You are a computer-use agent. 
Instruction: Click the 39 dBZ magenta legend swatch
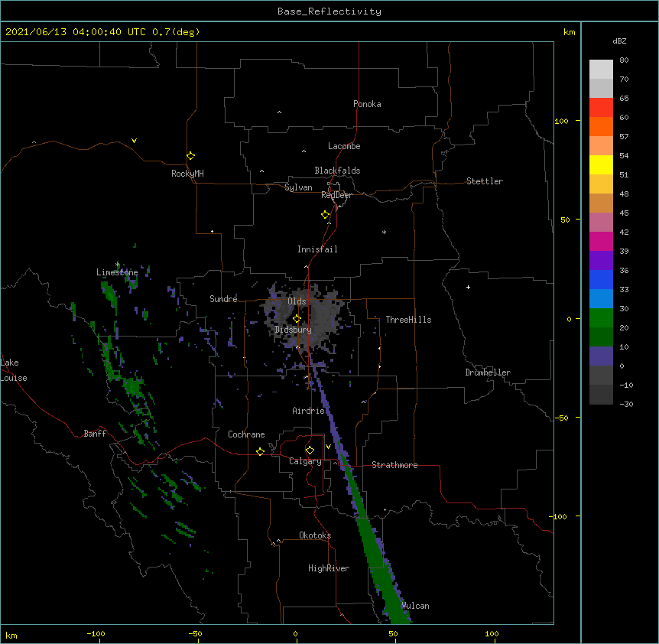coord(601,241)
